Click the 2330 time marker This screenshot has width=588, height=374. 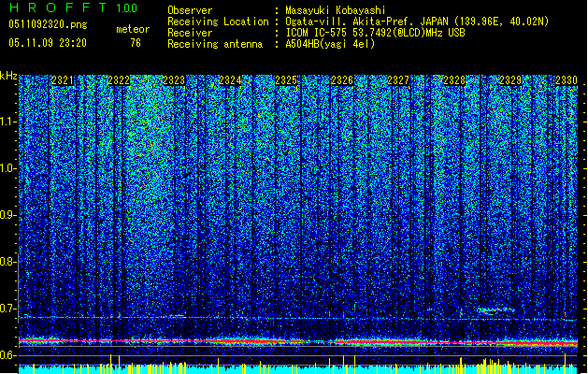pyautogui.click(x=566, y=80)
